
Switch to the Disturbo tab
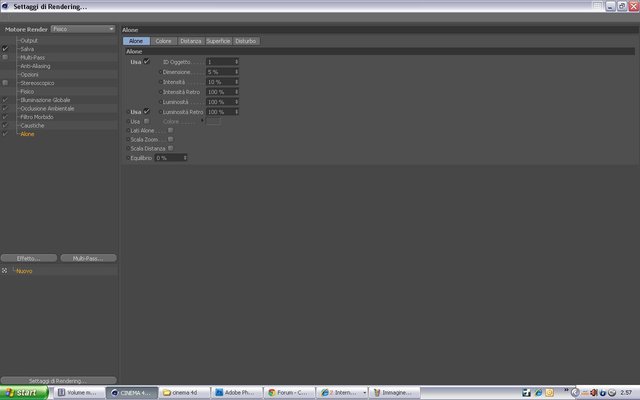(x=246, y=41)
